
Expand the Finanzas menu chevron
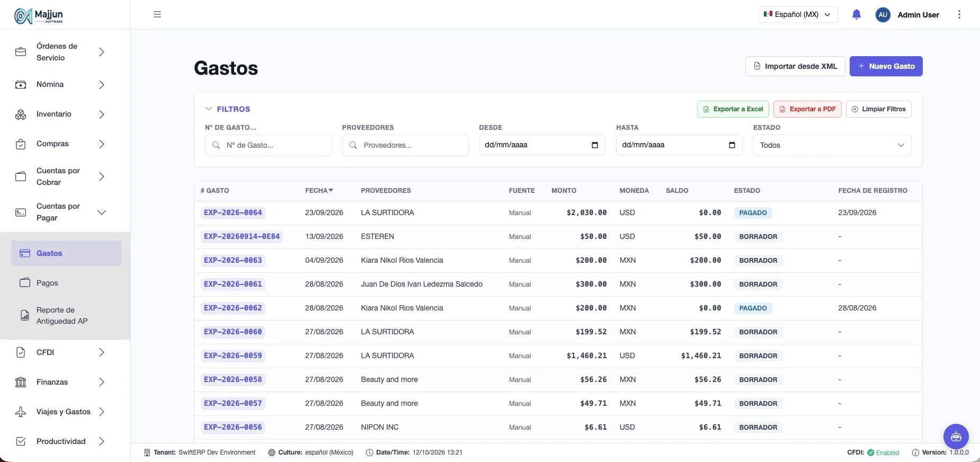pos(102,382)
